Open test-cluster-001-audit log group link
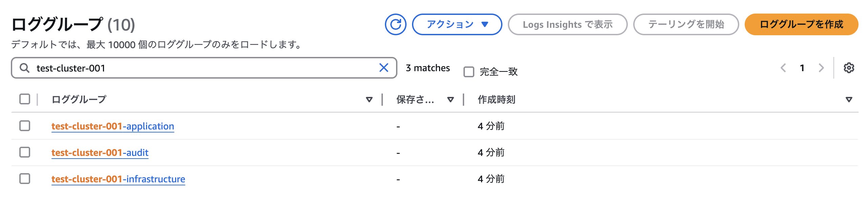868x204 pixels. [x=100, y=152]
